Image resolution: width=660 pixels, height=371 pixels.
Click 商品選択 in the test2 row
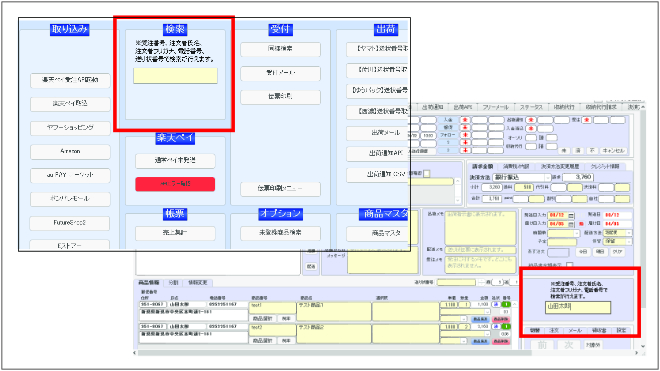(262, 341)
